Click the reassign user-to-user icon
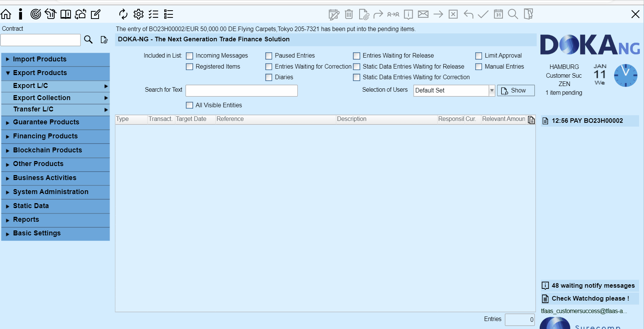This screenshot has height=329, width=644. click(x=393, y=14)
